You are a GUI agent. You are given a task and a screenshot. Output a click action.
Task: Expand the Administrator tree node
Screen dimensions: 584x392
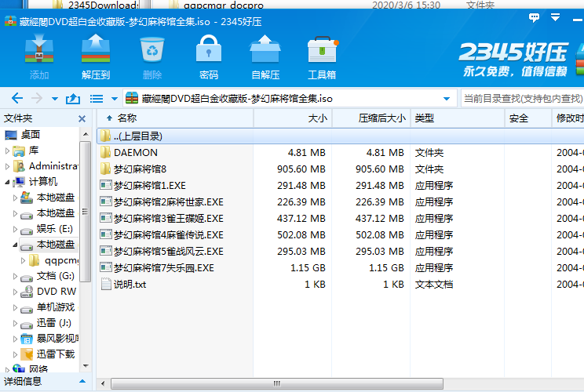point(7,166)
